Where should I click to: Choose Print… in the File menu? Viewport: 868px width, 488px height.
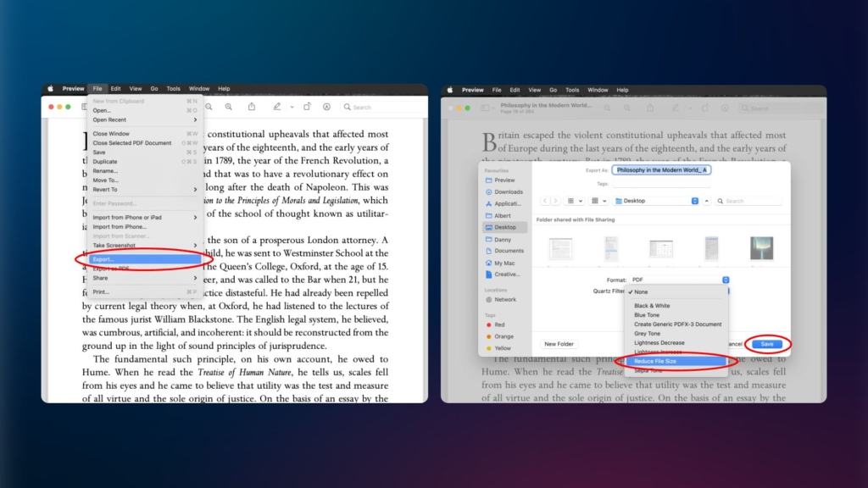point(144,291)
